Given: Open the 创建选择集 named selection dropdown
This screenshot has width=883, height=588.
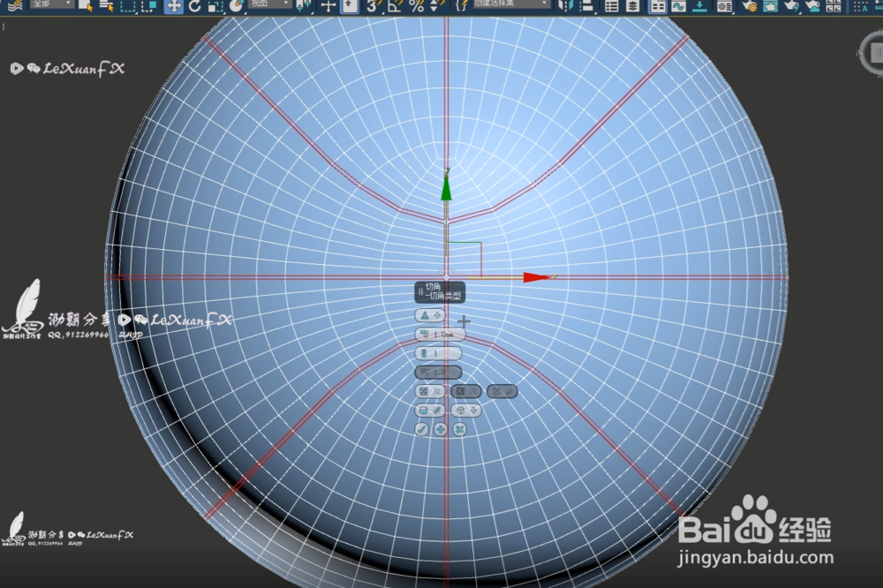Looking at the screenshot, I should pyautogui.click(x=510, y=4).
